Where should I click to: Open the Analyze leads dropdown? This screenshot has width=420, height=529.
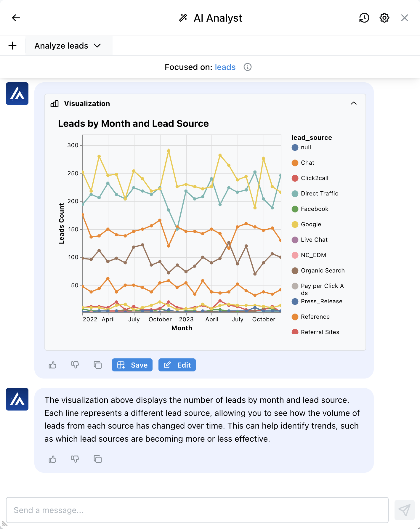pyautogui.click(x=68, y=46)
